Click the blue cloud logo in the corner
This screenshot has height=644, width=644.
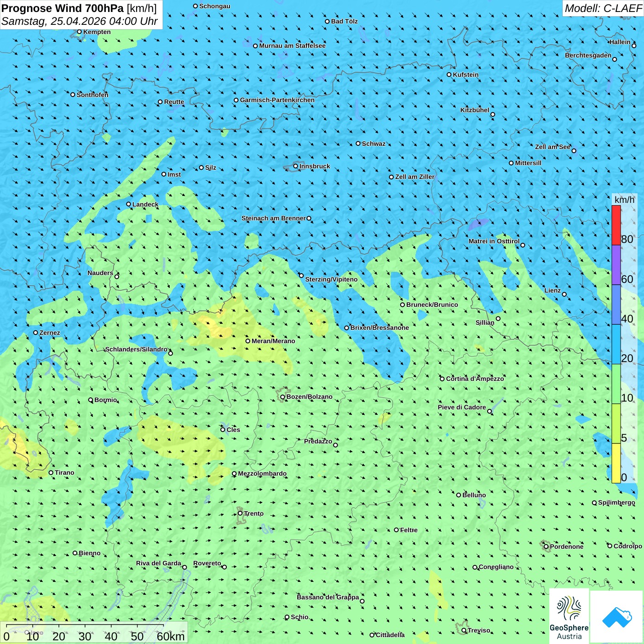(616, 617)
